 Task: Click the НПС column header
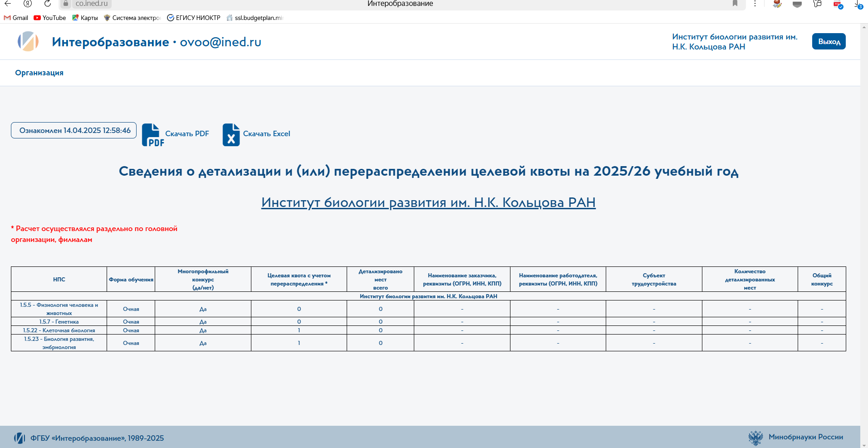tap(59, 279)
